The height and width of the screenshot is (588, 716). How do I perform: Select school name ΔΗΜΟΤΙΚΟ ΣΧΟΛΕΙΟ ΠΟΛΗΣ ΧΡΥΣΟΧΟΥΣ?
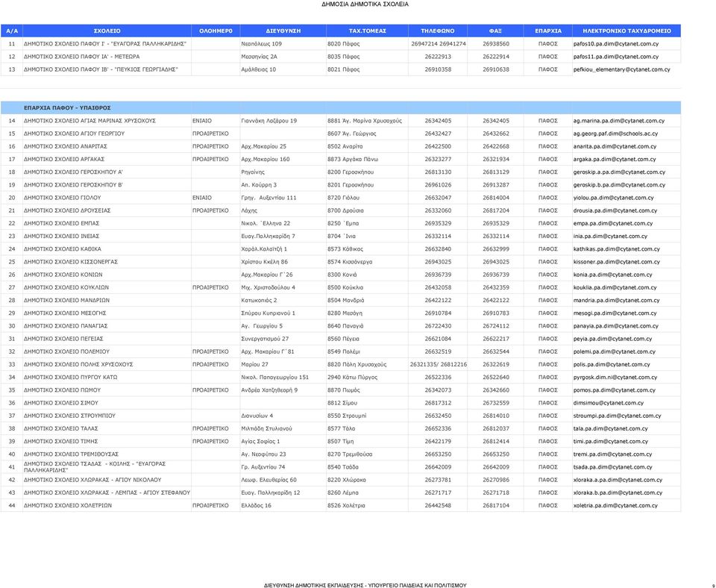click(x=78, y=365)
